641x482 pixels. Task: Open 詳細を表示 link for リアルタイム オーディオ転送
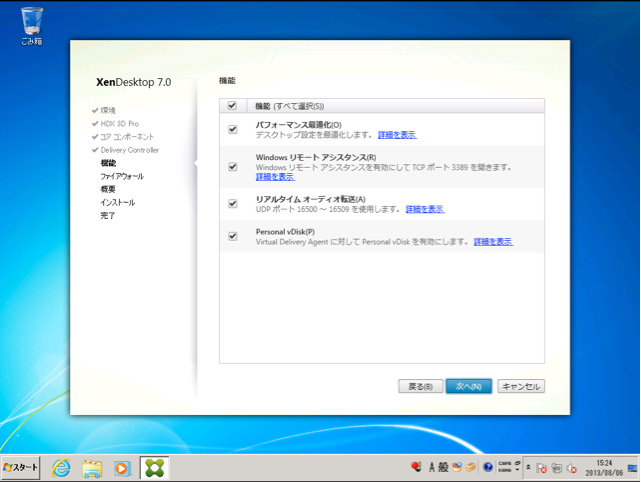coord(425,209)
